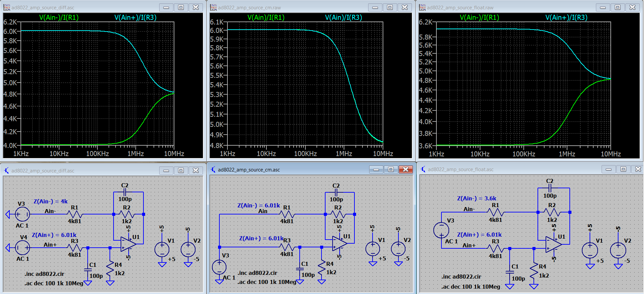Image resolution: width=644 pixels, height=294 pixels.
Task: Select op-amp U1 in the diff schematic
Action: pos(129,244)
